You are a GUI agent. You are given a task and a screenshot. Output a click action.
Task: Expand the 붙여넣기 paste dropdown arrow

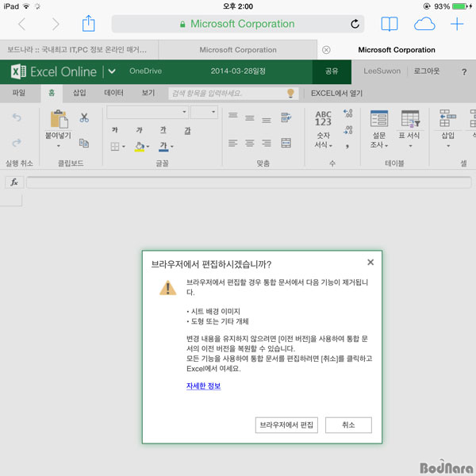coord(58,146)
